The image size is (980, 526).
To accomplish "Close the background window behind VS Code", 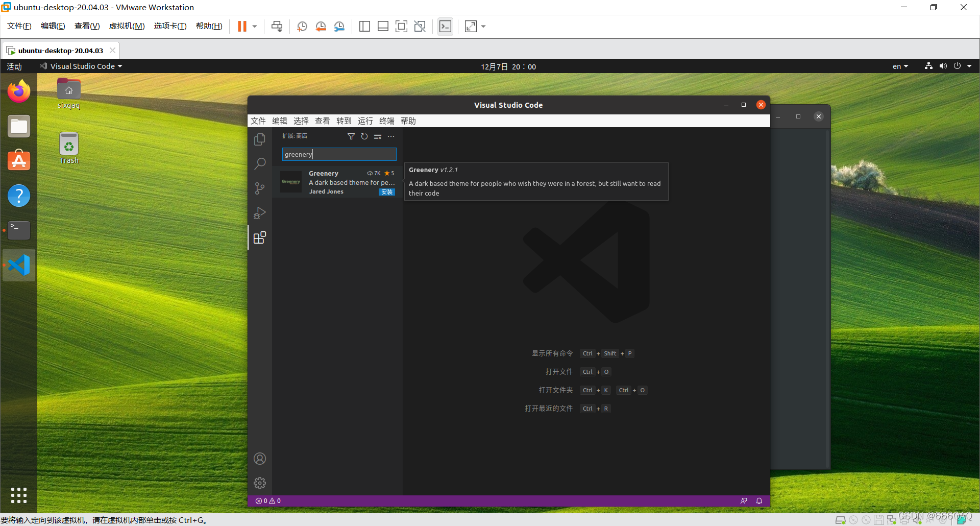I will tap(819, 116).
